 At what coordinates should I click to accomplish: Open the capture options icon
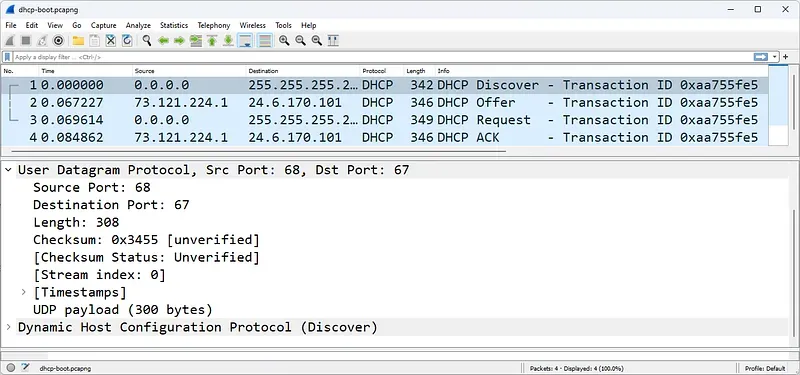pos(59,41)
